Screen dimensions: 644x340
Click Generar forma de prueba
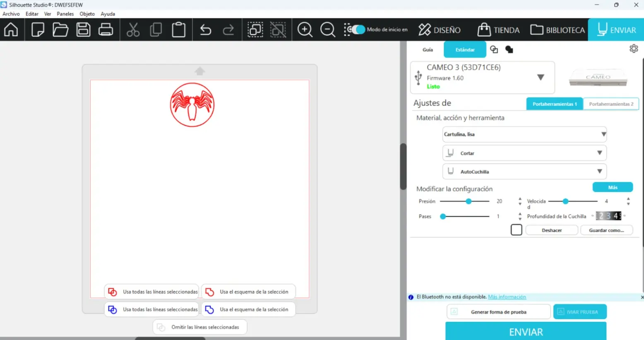pos(499,312)
